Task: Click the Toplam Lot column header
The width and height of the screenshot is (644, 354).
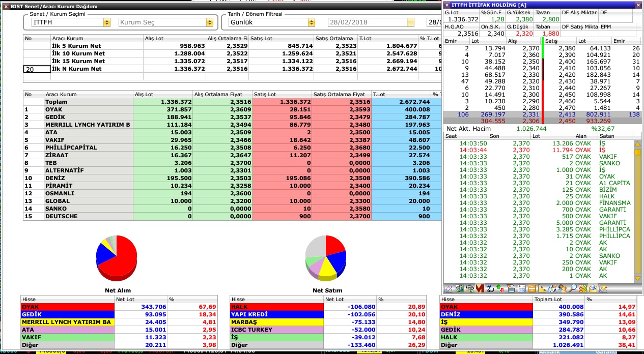Action: tap(559, 300)
